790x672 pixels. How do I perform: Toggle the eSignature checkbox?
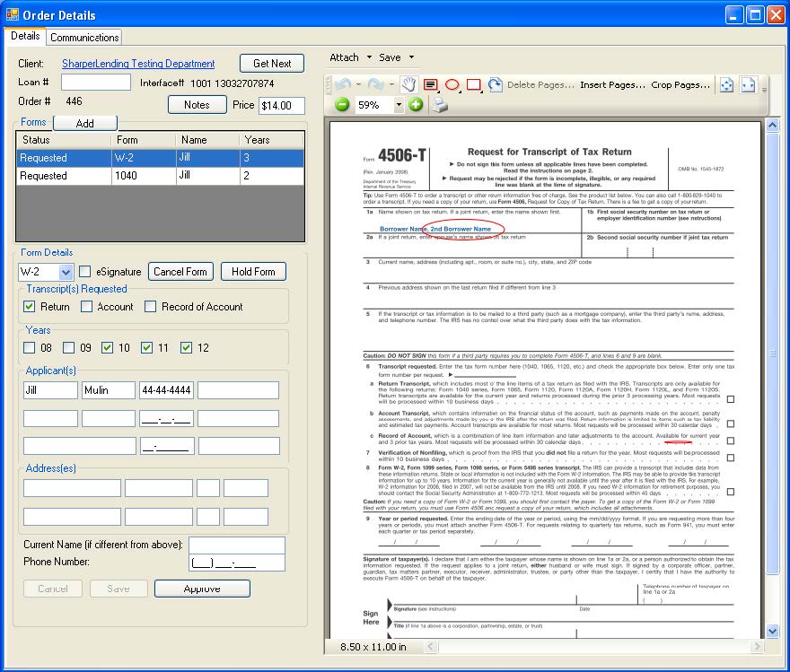coord(85,271)
